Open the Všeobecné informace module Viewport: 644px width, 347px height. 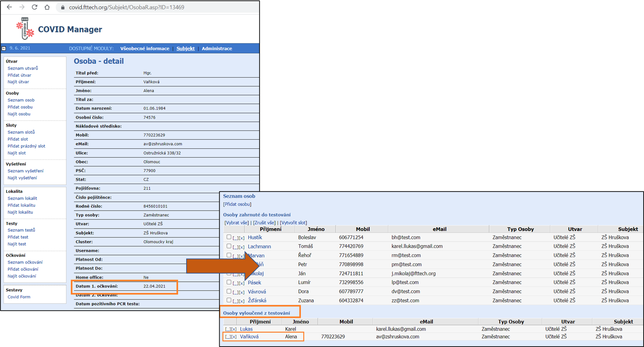tap(145, 49)
